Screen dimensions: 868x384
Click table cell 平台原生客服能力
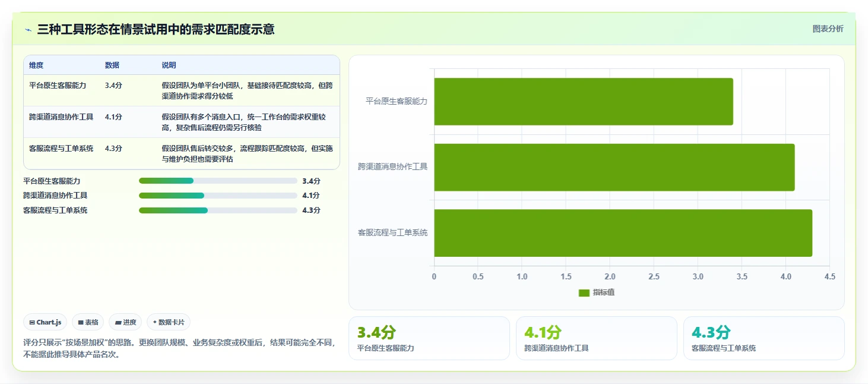58,86
